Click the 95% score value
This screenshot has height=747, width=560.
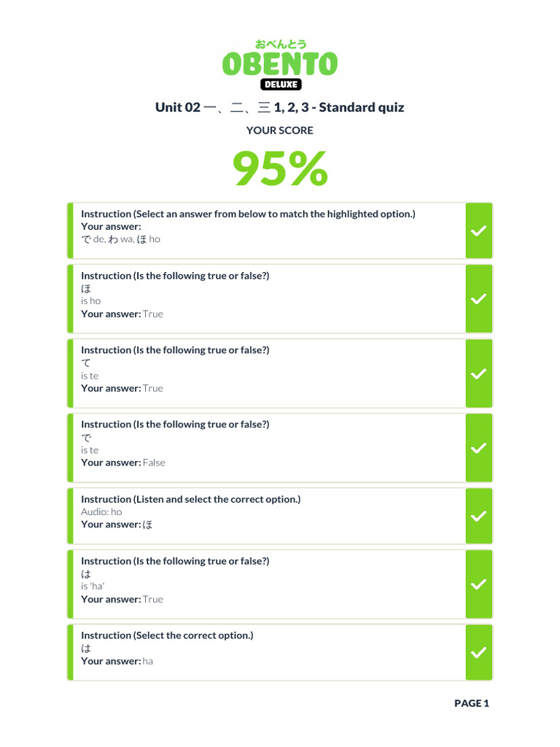(280, 169)
